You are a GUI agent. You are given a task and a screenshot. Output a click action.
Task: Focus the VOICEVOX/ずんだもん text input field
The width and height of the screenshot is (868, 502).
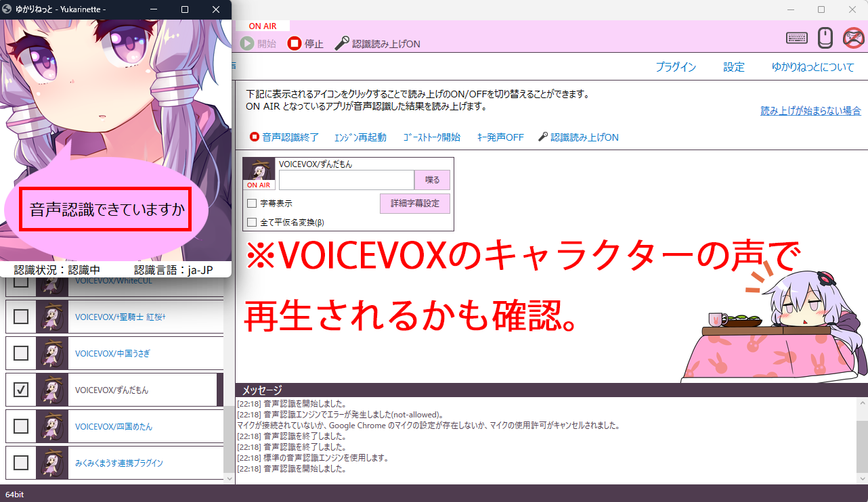click(x=346, y=180)
